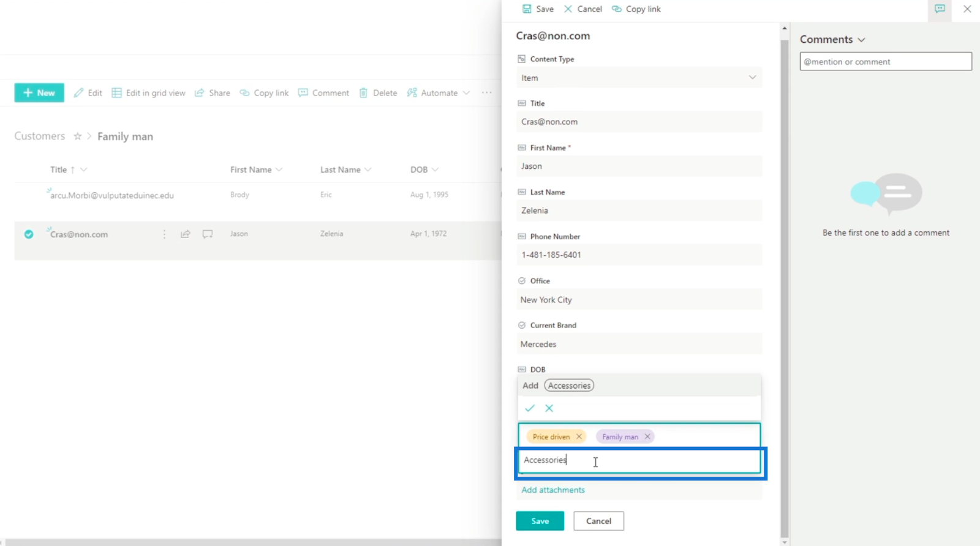Open the Content Type Item dropdown

click(x=639, y=78)
